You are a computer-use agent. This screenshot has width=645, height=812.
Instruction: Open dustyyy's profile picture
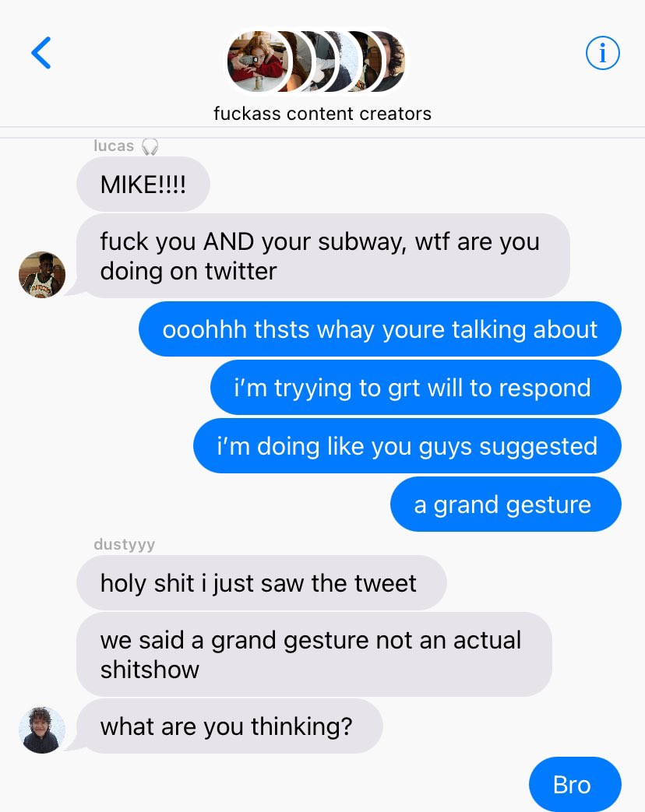point(42,729)
